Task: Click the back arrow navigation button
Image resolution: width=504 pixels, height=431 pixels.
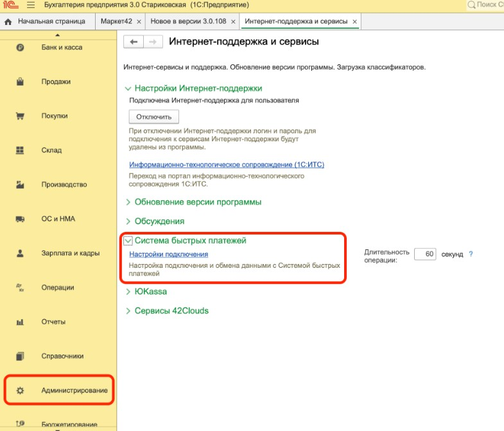Action: [x=134, y=42]
